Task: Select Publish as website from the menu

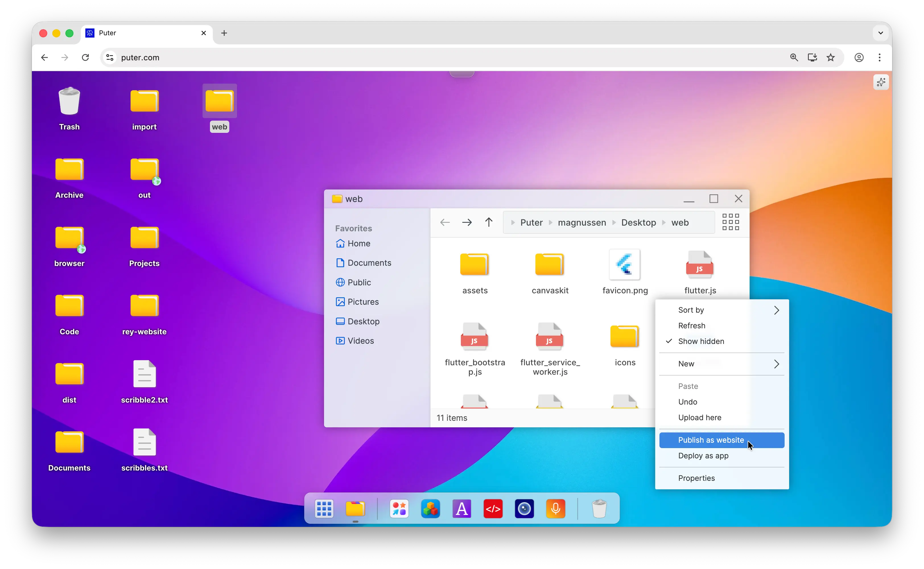Action: point(710,440)
